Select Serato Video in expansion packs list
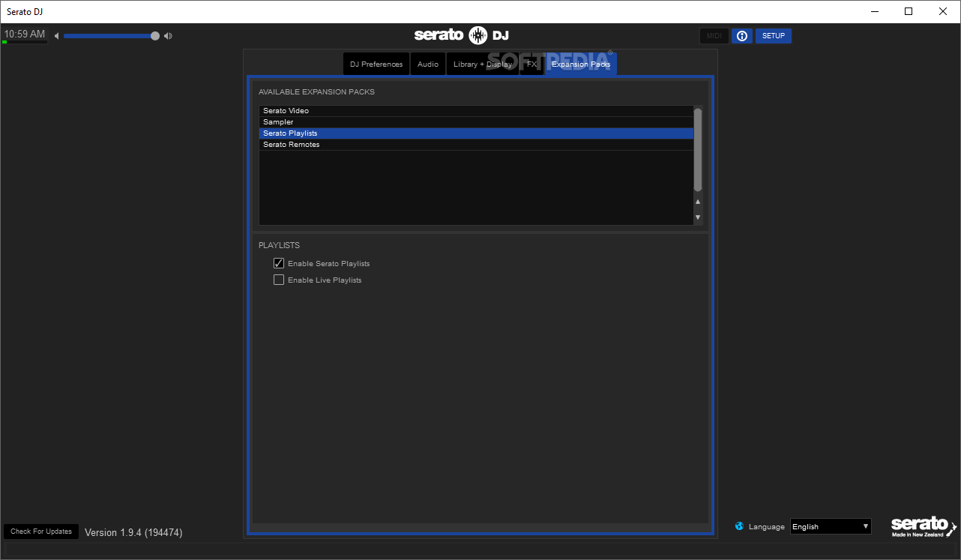This screenshot has height=560, width=961. click(476, 111)
